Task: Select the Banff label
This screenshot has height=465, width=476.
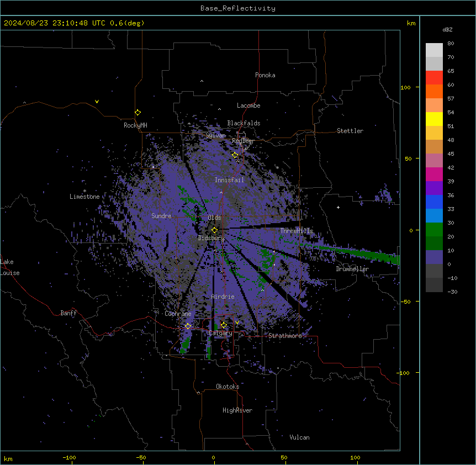Action: pos(68,313)
